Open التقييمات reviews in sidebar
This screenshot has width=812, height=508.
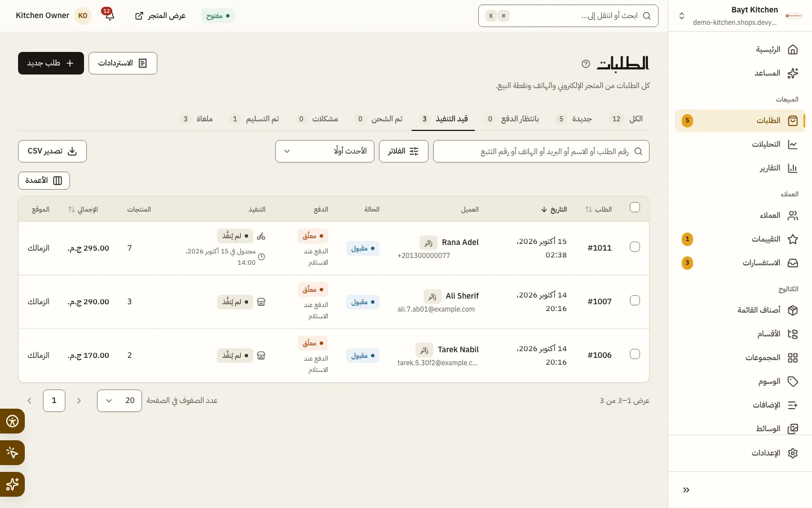pyautogui.click(x=740, y=239)
